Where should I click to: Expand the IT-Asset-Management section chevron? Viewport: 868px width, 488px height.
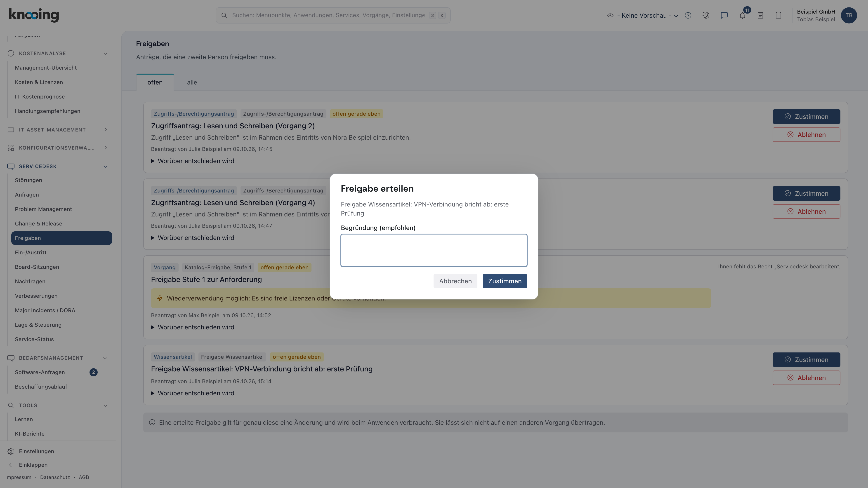point(106,130)
